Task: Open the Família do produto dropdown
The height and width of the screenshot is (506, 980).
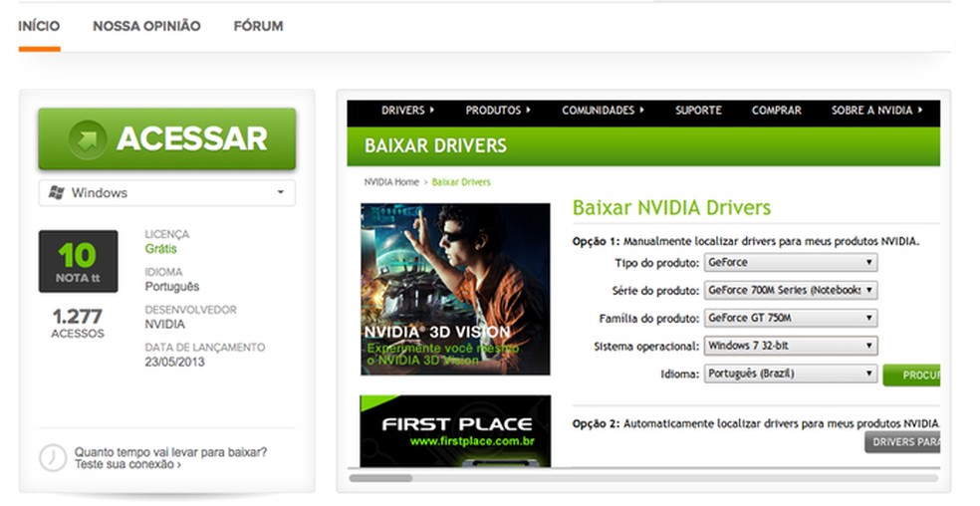Action: pos(791,318)
